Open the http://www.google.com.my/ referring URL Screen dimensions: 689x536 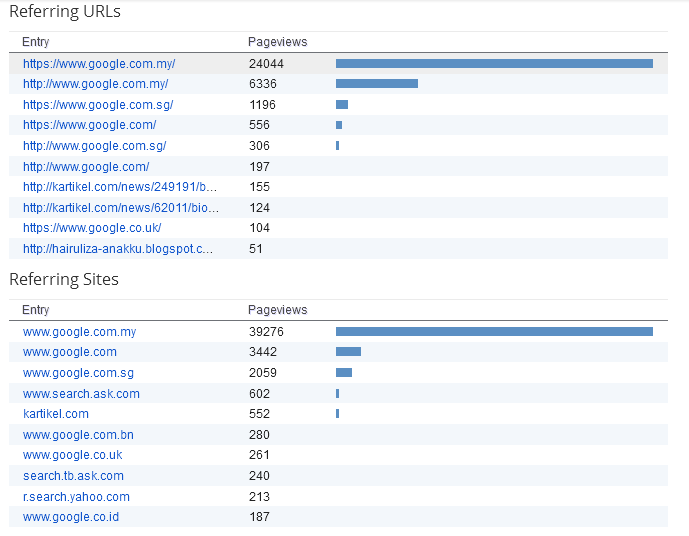click(x=95, y=84)
